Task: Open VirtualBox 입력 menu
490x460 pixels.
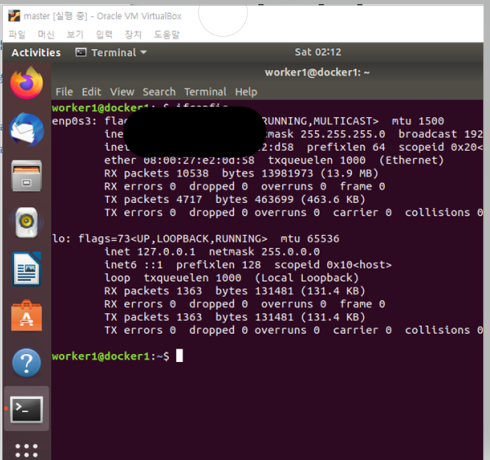Action: [104, 34]
